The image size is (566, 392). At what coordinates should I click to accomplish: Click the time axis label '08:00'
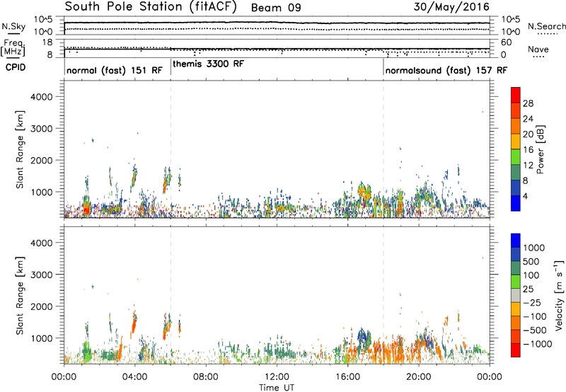click(x=206, y=377)
